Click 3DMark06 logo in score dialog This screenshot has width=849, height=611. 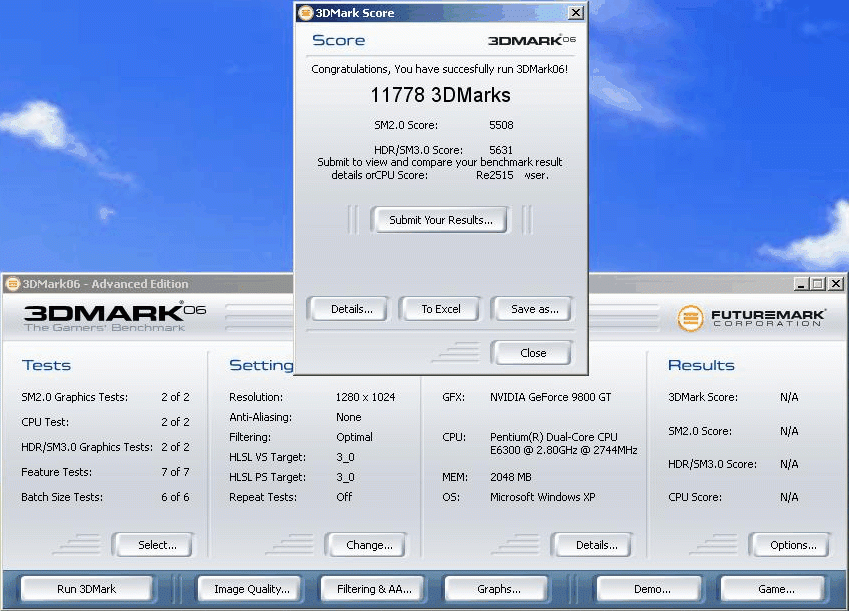click(x=531, y=41)
